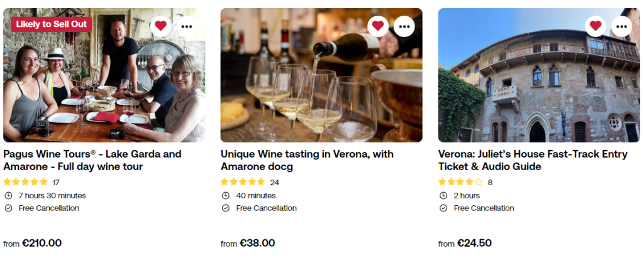Toggle wishlist heart on Unique Wine tasting card
Image resolution: width=644 pixels, height=258 pixels.
(x=378, y=26)
